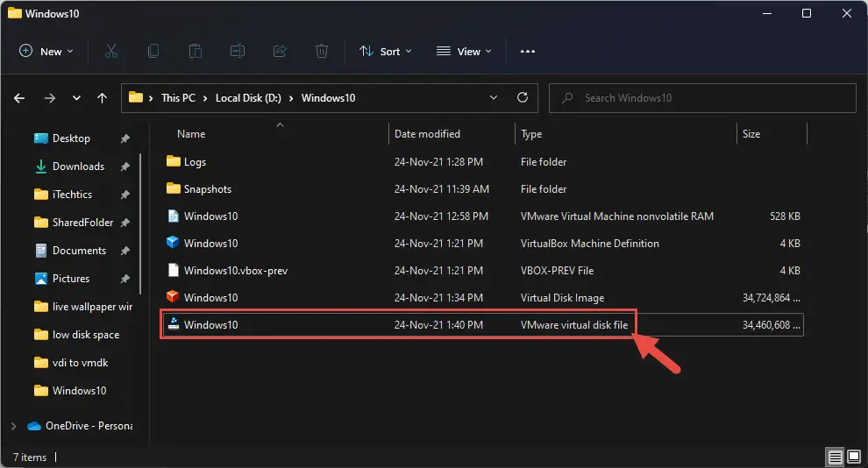This screenshot has height=468, width=868.
Task: Go up one folder level arrow
Action: 102,98
